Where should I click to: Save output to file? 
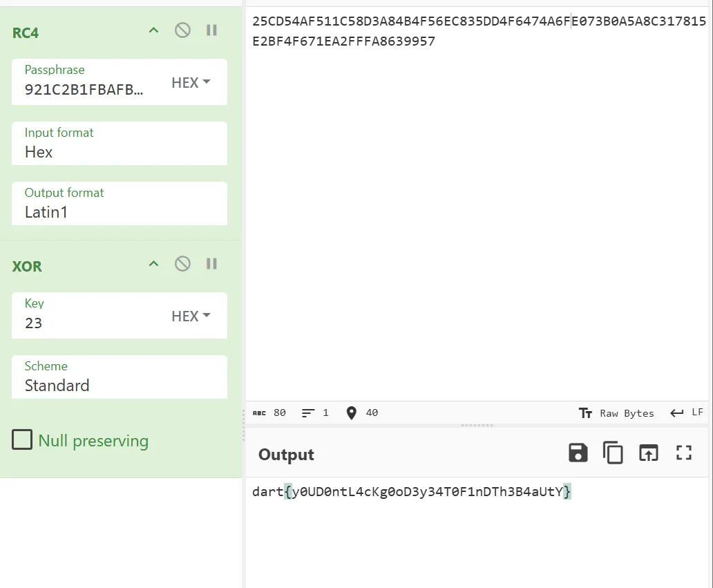578,453
